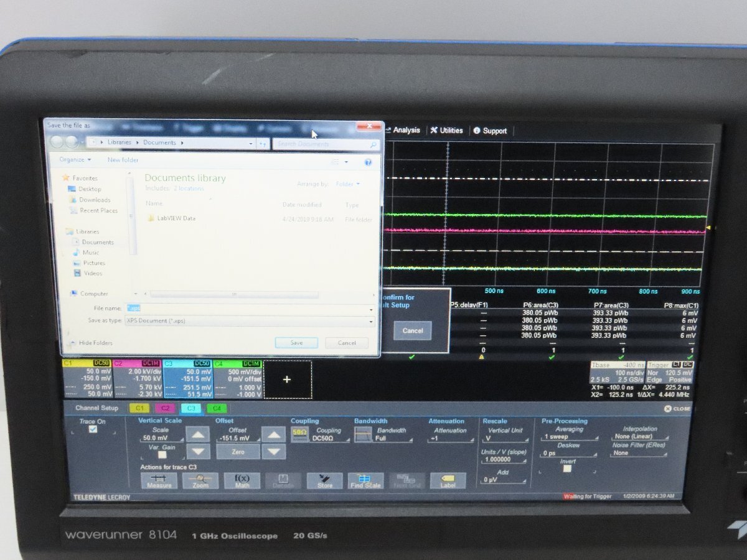Increase vertical scale with the up arrow

pyautogui.click(x=199, y=434)
